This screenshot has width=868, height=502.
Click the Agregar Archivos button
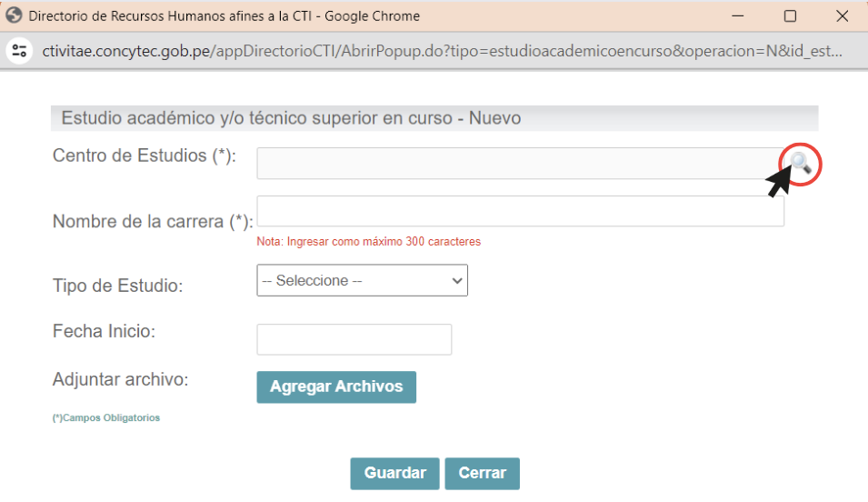pos(336,387)
